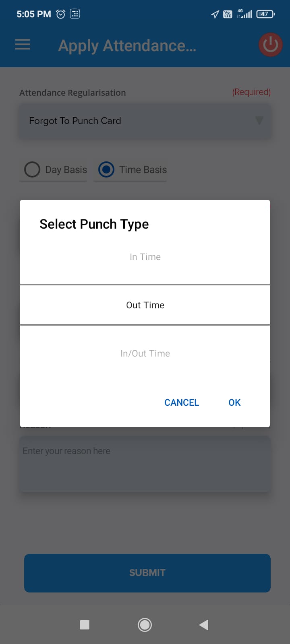Select Out Time from punch type list
Viewport: 290px width, 644px height.
tap(145, 305)
